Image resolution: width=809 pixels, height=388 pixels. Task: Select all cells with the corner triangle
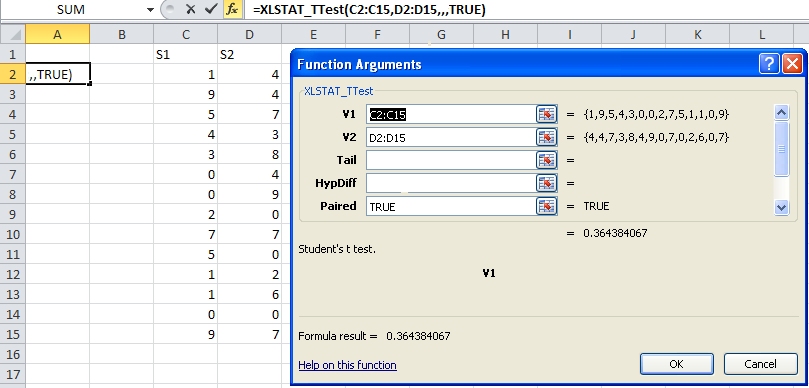coord(12,35)
